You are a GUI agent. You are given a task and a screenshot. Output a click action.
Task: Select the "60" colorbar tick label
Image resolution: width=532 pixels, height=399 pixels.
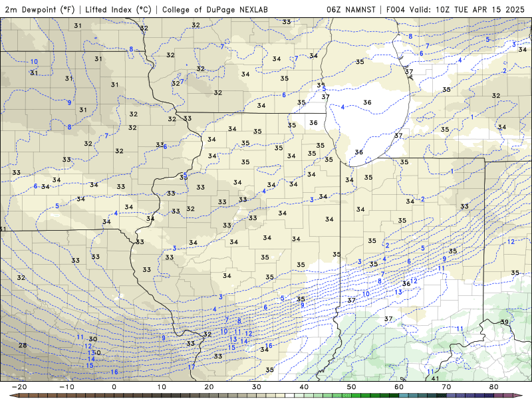click(399, 387)
